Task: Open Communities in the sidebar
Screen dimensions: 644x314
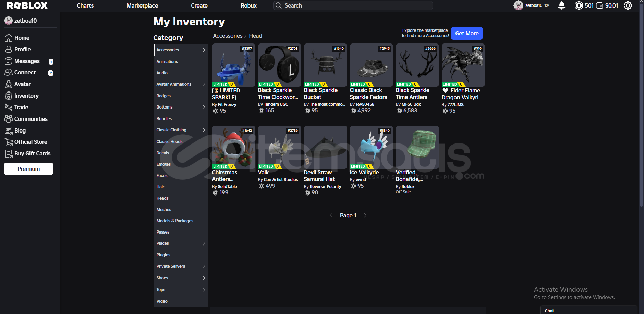Action: pyautogui.click(x=31, y=119)
